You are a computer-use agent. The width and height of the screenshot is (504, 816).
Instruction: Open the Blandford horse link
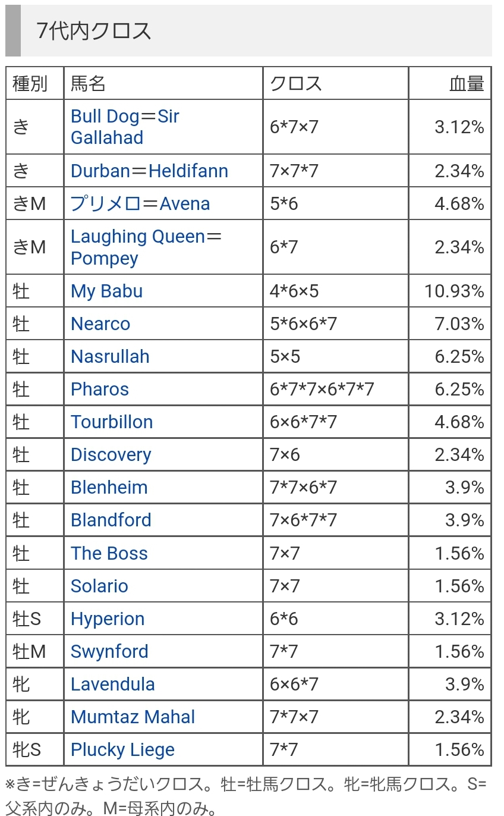pyautogui.click(x=111, y=520)
